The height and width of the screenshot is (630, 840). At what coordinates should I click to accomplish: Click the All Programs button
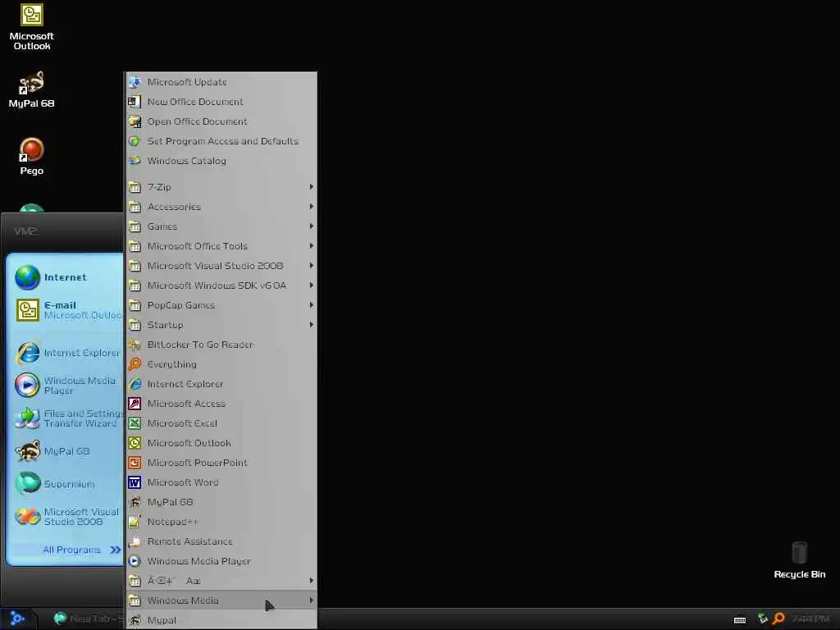(81, 550)
